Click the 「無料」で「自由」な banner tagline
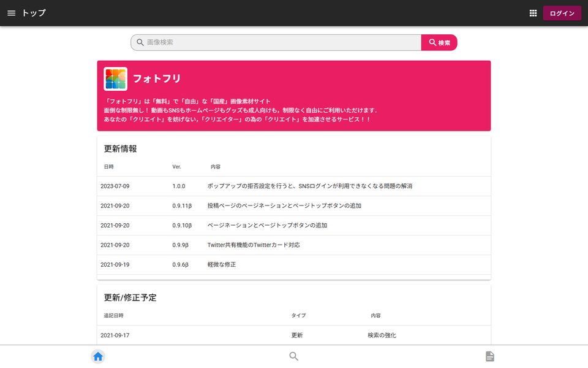This screenshot has width=588, height=368. 187,101
